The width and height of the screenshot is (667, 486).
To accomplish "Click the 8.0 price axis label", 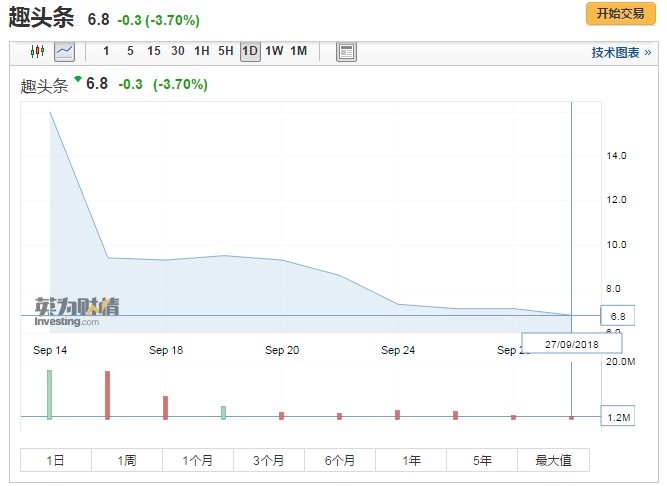I will point(613,289).
